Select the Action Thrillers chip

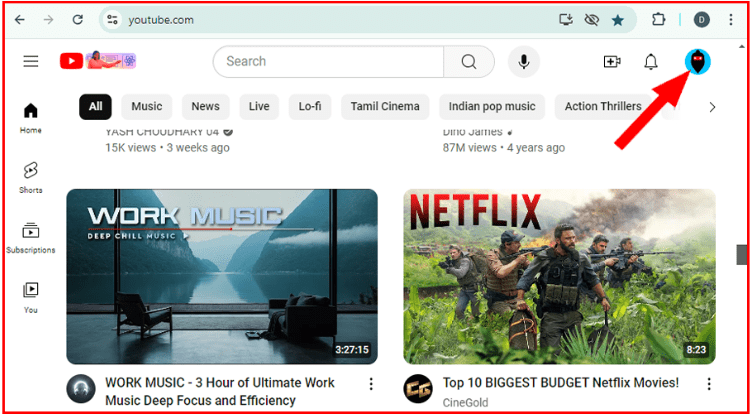point(603,106)
